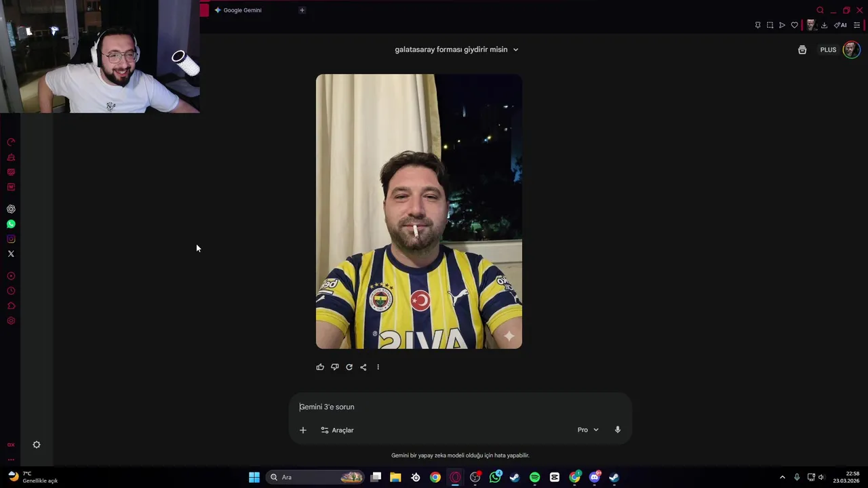The width and height of the screenshot is (868, 488).
Task: Click the PLUS subscription badge
Action: (828, 49)
